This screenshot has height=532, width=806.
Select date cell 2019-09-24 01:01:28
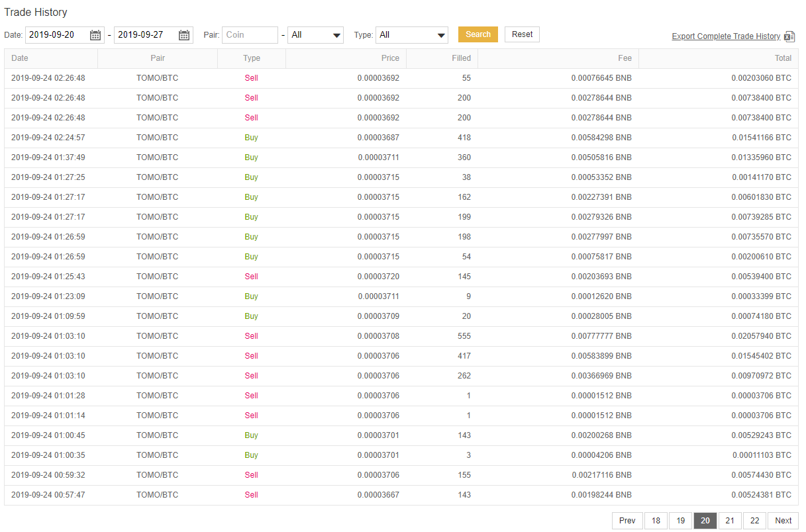(x=48, y=396)
